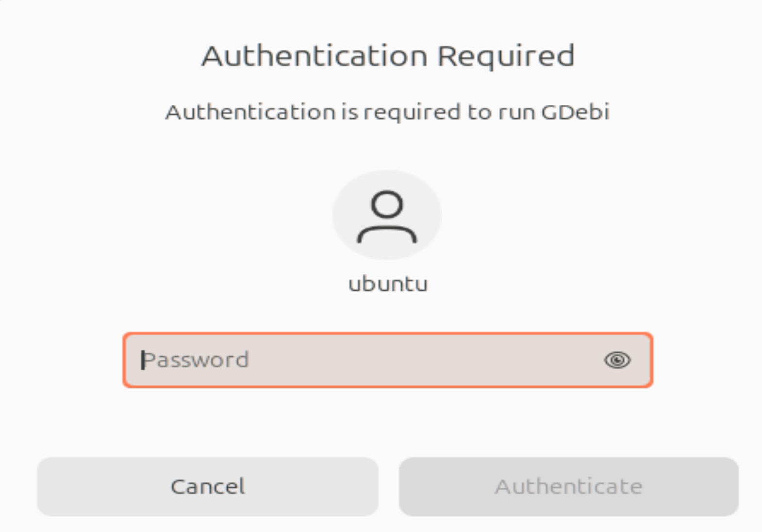Click the message about running GDebi
The image size is (762, 532).
pyautogui.click(x=387, y=112)
